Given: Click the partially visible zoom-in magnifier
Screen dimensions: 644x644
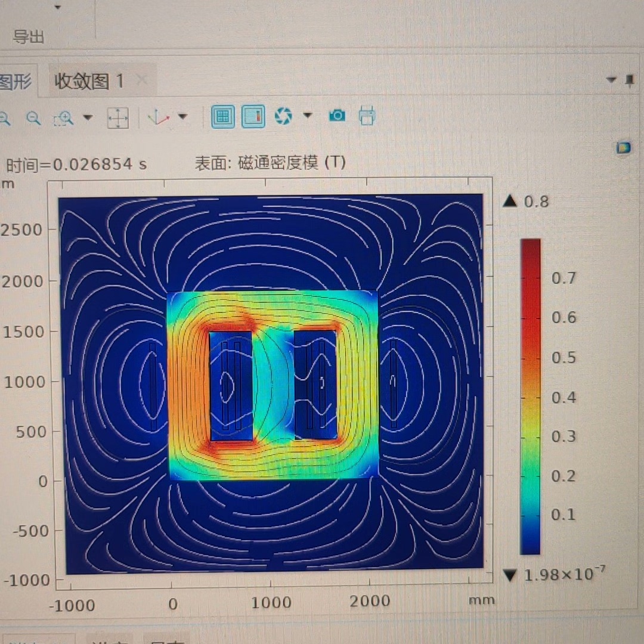Looking at the screenshot, I should [5, 119].
